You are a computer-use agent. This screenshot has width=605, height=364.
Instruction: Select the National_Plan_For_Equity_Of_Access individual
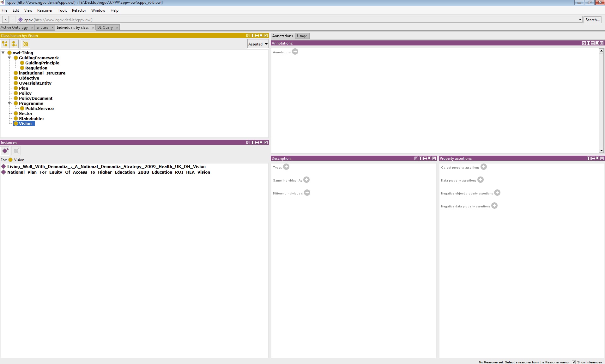point(108,172)
